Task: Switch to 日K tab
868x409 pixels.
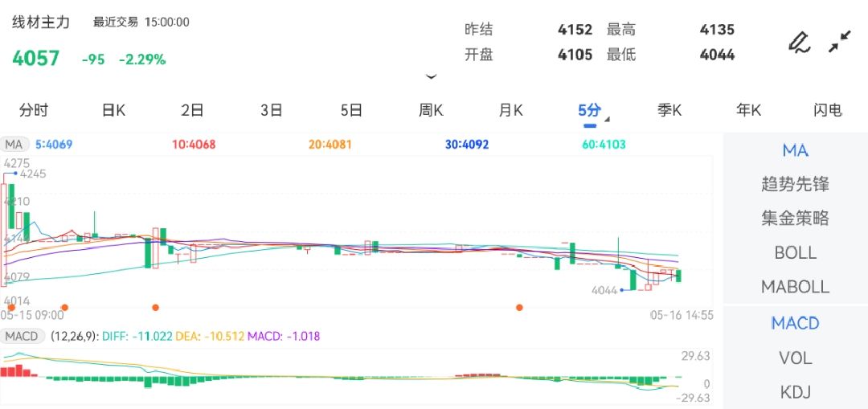Action: point(113,109)
